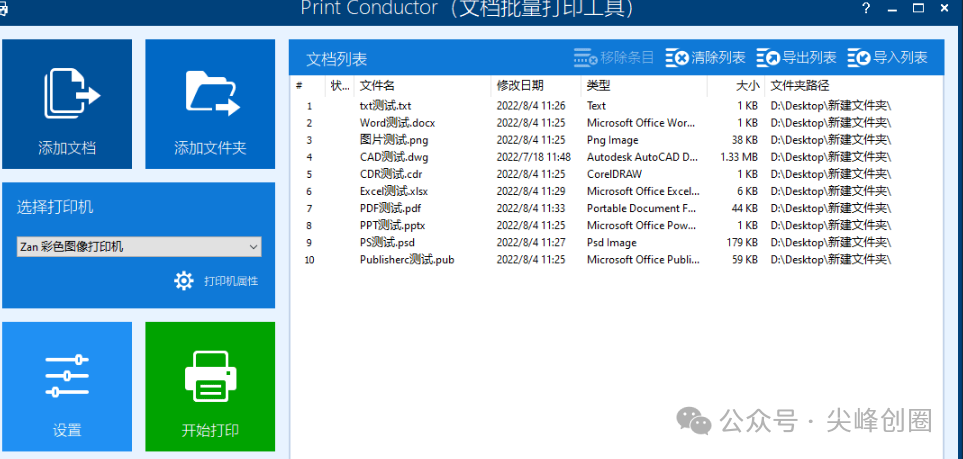Click the 打印机属性 link text
Screen dimensions: 963x459
[x=231, y=281]
